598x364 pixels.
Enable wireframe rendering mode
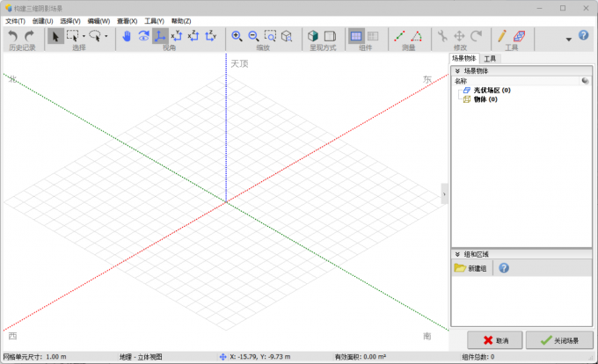pos(330,36)
